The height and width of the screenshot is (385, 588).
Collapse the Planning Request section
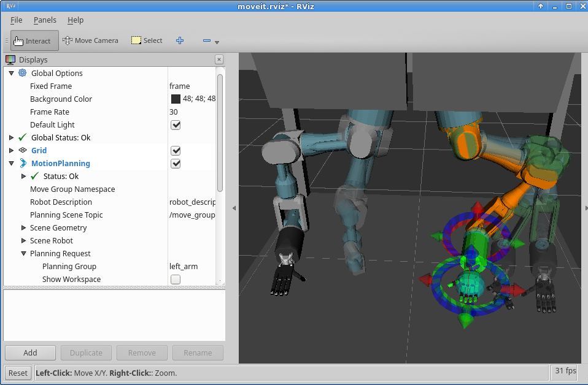pos(23,254)
